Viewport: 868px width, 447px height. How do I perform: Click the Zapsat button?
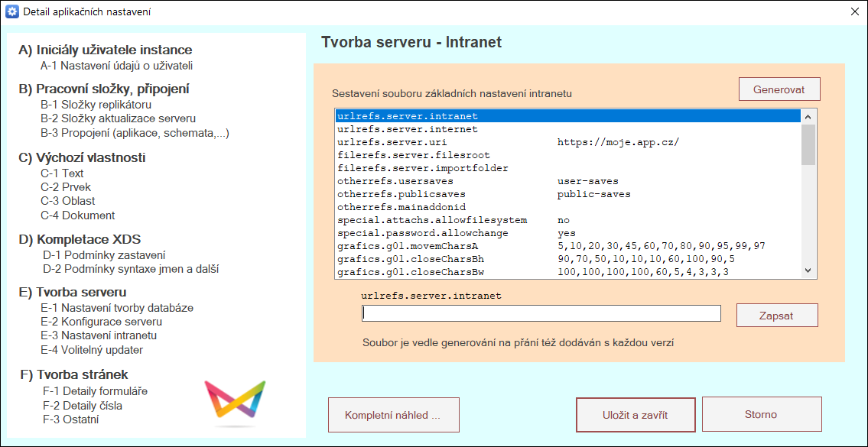click(x=776, y=315)
